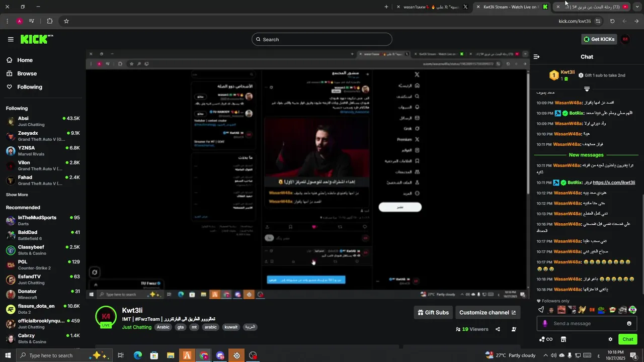This screenshot has width=644, height=362.
Task: Open Absi's channel
Action: 43,121
